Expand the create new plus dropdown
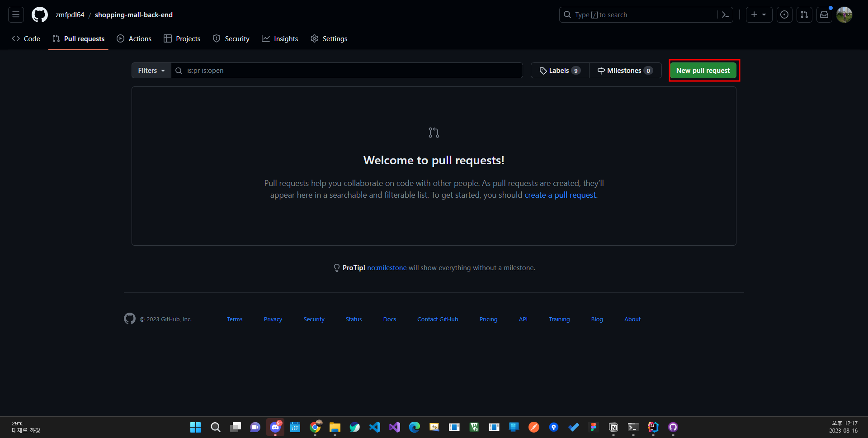The image size is (868, 438). pyautogui.click(x=759, y=14)
